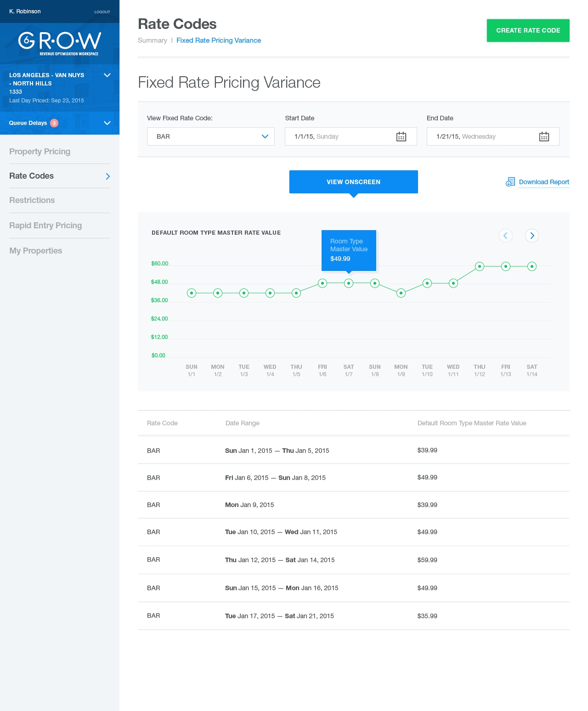Image resolution: width=588 pixels, height=711 pixels.
Task: Click the chart's previous arrow button
Action: pos(505,236)
